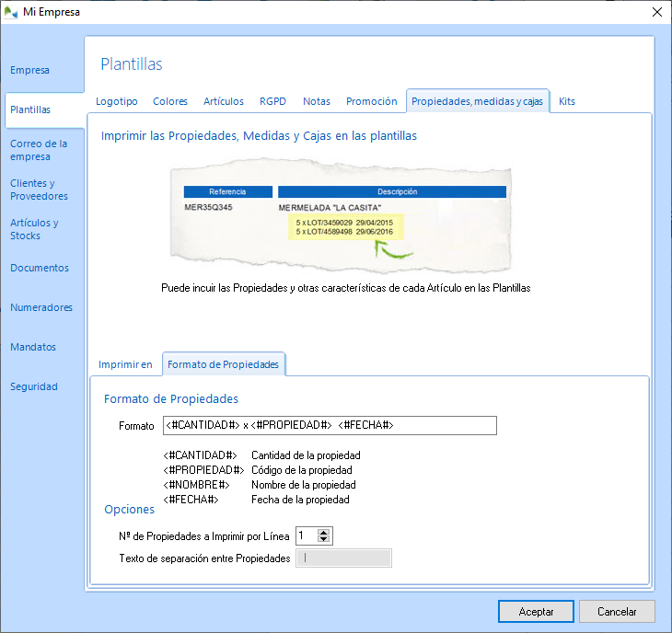Open the Mandatos section
Screen dimensions: 672x633
(x=33, y=347)
